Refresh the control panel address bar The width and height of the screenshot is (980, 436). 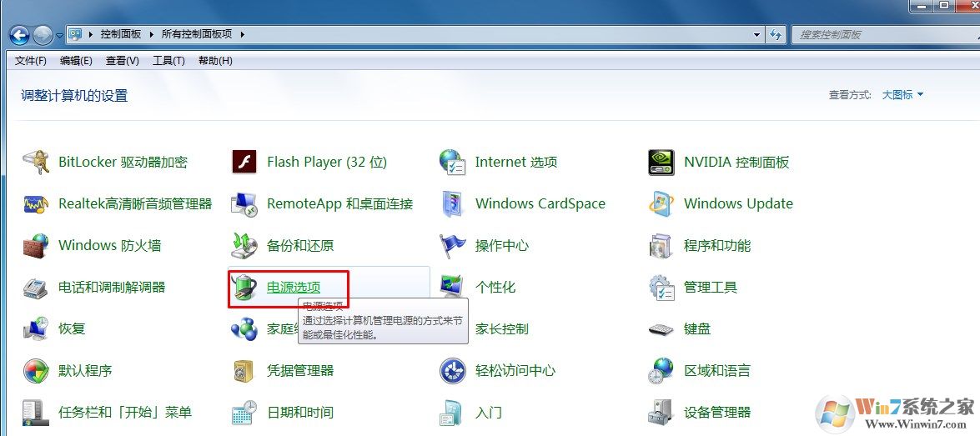[776, 34]
